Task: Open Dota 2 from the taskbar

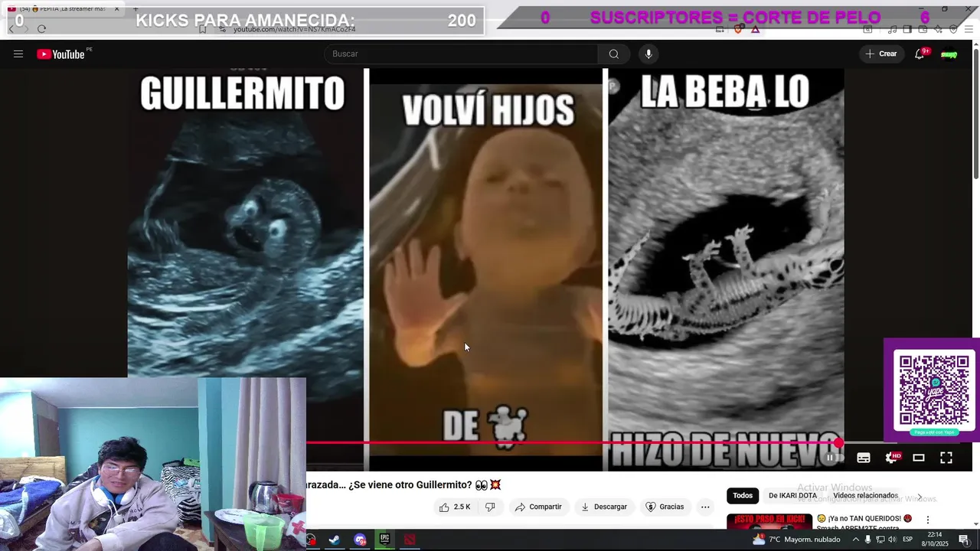Action: coord(410,540)
